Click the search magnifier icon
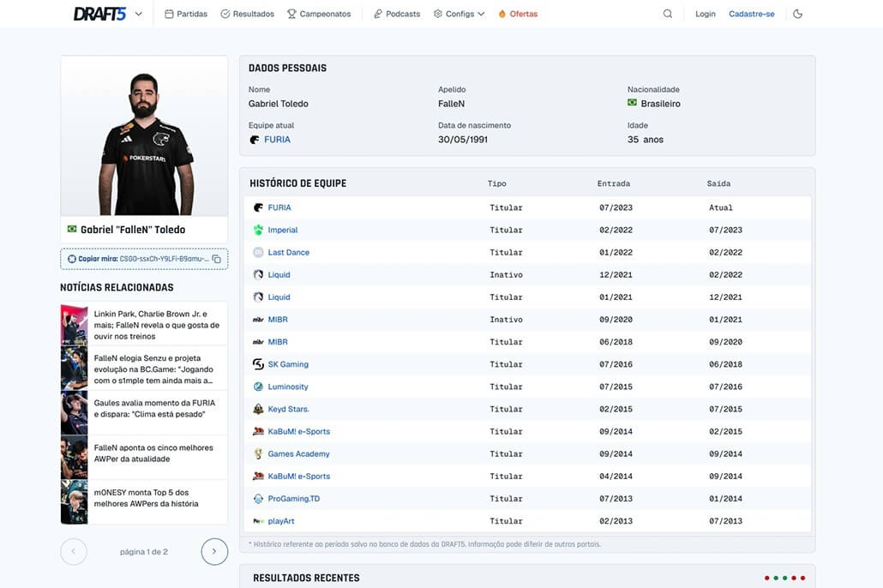The image size is (883, 588). pyautogui.click(x=667, y=14)
